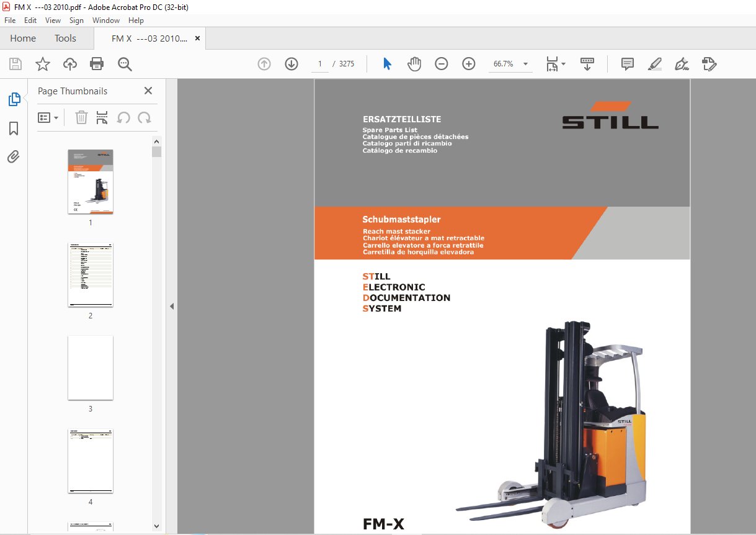Open the stamp/more tools icon
Viewport: 756px width, 535px height.
(709, 64)
